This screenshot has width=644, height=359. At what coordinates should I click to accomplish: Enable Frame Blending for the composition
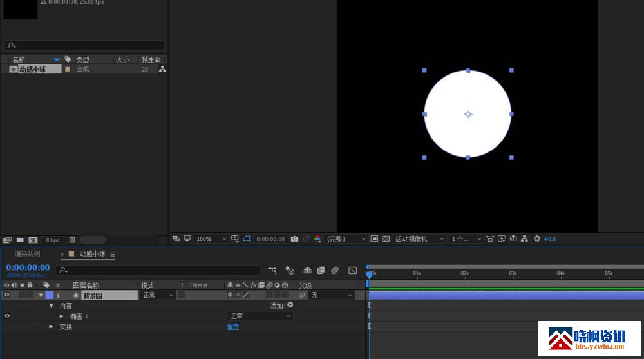point(321,270)
